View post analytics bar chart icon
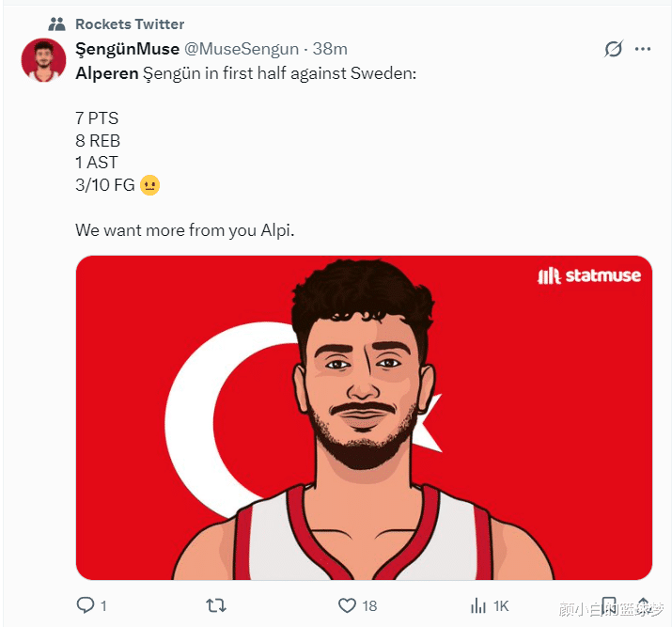Viewport: 672px width, 627px height. [x=478, y=605]
